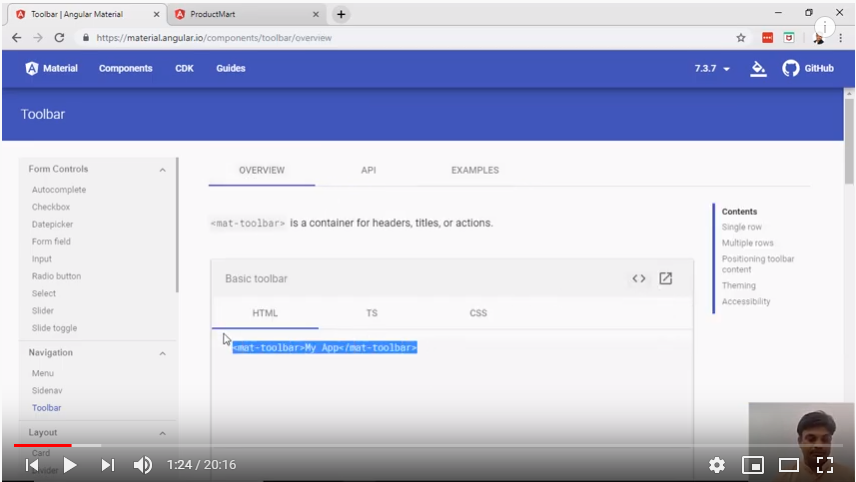The width and height of the screenshot is (856, 482).
Task: Enter fullscreen video mode
Action: (x=825, y=465)
